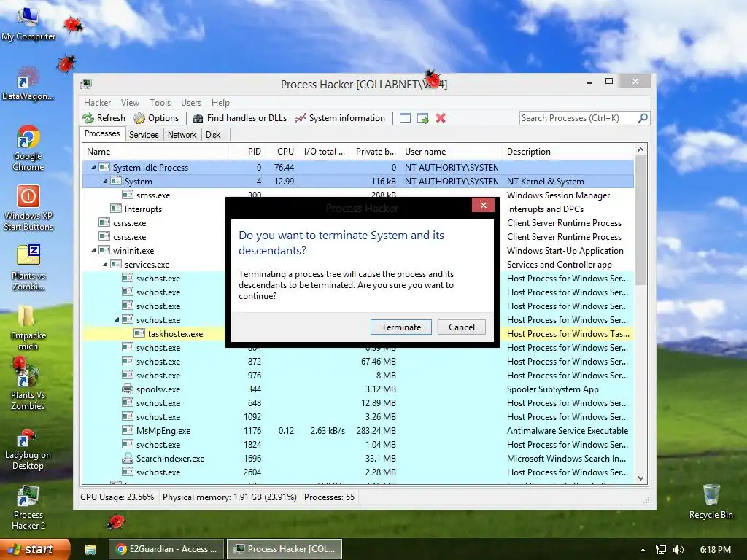Image resolution: width=747 pixels, height=560 pixels.
Task: Sort by the Description column header
Action: pyautogui.click(x=568, y=152)
